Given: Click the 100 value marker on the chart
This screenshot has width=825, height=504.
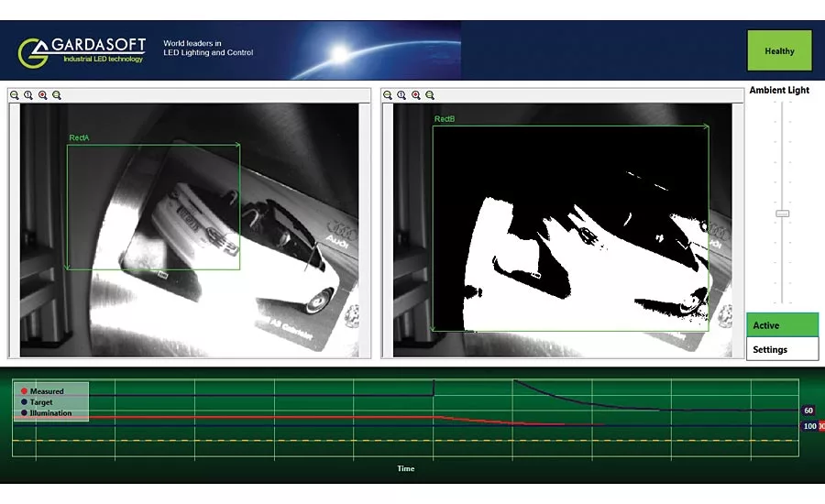Looking at the screenshot, I should (809, 426).
